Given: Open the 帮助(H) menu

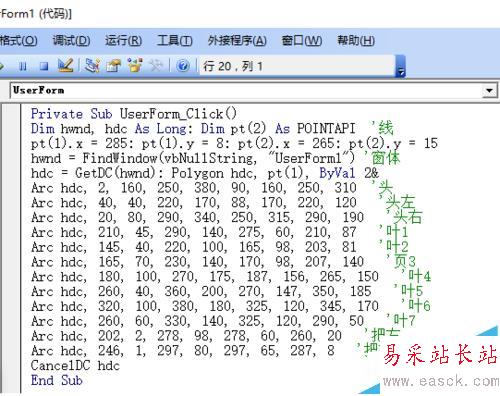Looking at the screenshot, I should click(356, 41).
